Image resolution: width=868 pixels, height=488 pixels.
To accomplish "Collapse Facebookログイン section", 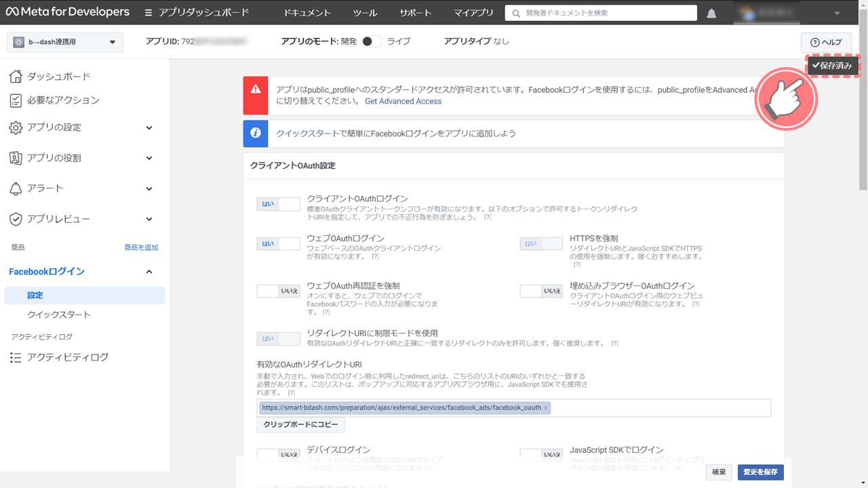I will 149,272.
